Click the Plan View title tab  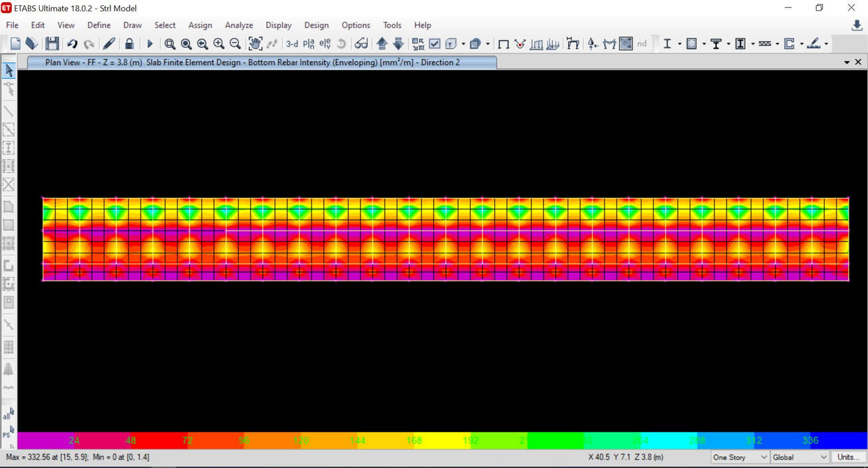253,62
